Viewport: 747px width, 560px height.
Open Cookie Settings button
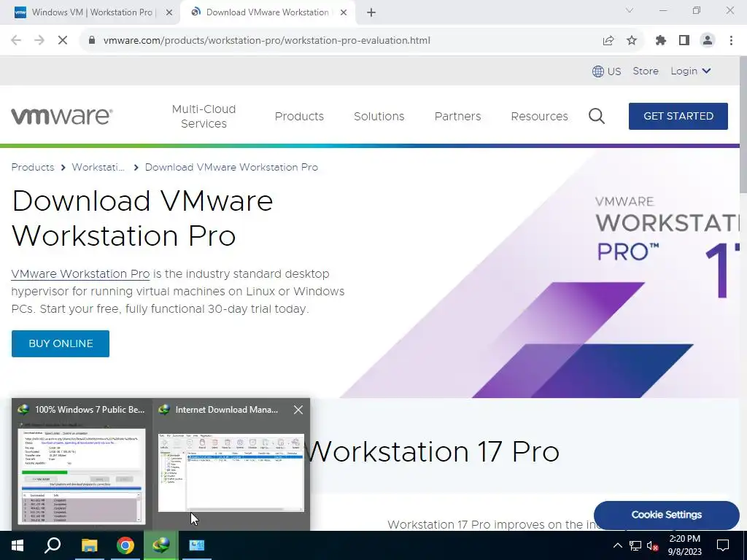pos(667,515)
